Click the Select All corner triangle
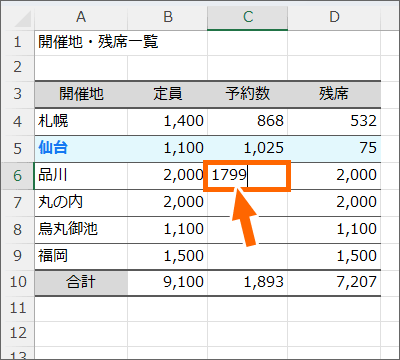The width and height of the screenshot is (400, 360). pyautogui.click(x=23, y=19)
